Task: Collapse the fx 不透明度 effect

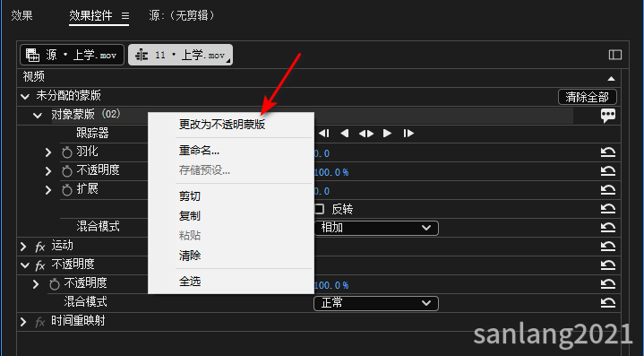Action: [x=25, y=265]
